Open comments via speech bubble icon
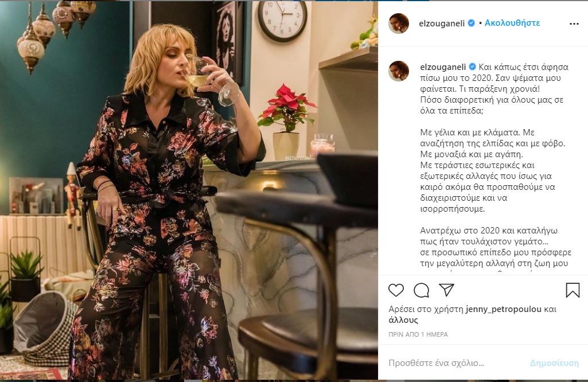Image resolution: width=588 pixels, height=382 pixels. (421, 290)
